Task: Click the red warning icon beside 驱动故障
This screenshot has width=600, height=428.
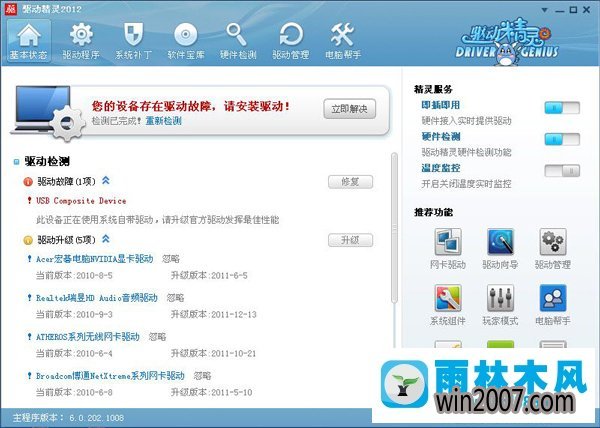Action: click(28, 182)
